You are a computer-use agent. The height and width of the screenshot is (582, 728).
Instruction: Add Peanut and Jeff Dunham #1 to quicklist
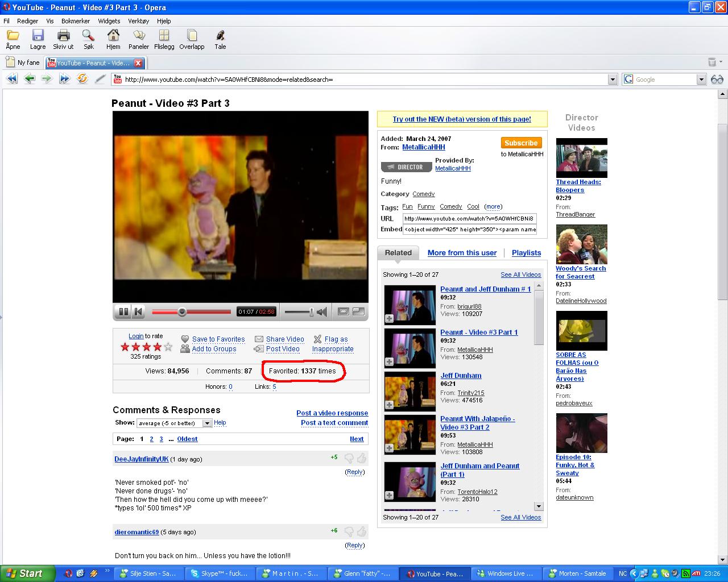pos(389,319)
